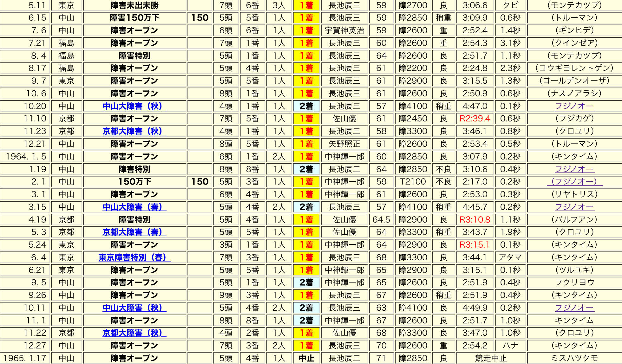
Task: Click the date cell 1964. 1. 5
Action: [x=26, y=156]
